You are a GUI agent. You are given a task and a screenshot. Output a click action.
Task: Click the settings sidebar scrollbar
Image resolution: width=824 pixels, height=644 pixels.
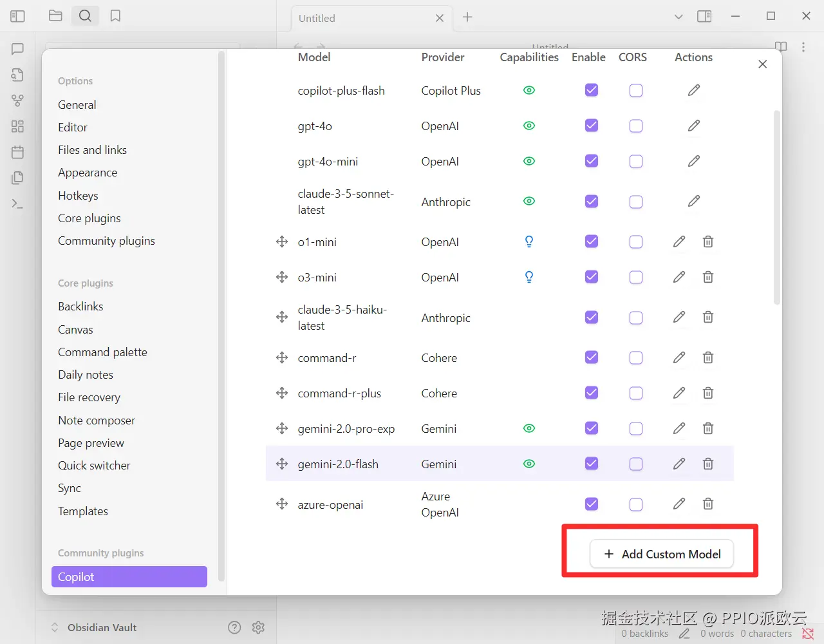(221, 316)
